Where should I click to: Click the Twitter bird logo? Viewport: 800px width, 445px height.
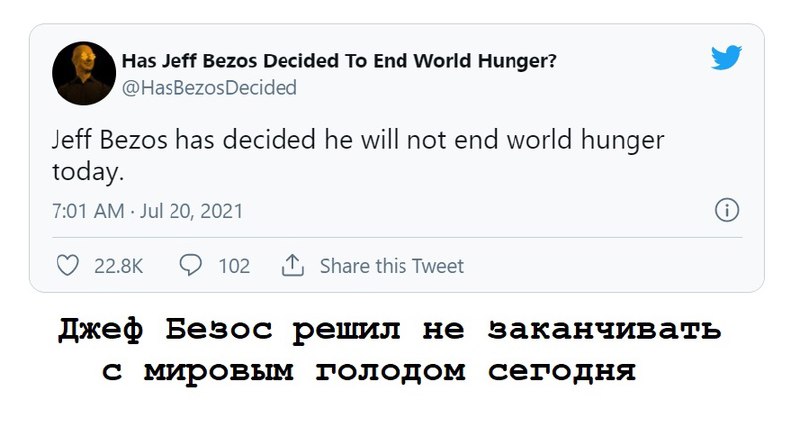pyautogui.click(x=726, y=59)
